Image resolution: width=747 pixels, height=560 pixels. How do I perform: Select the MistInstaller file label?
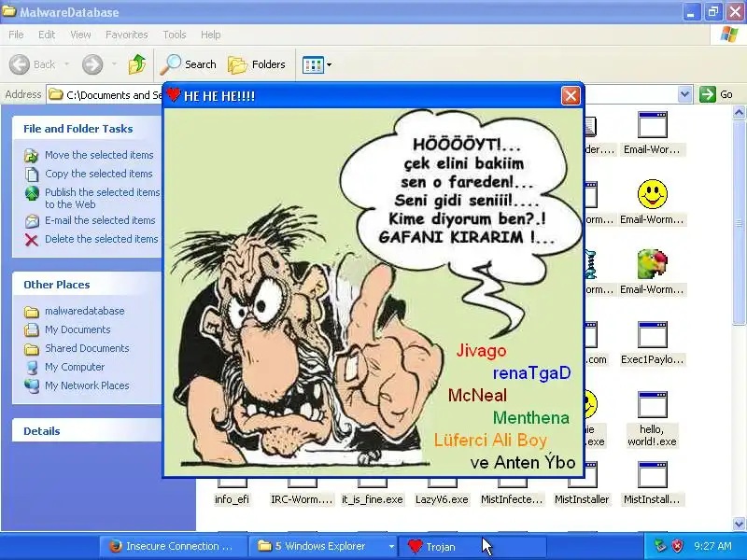click(582, 499)
